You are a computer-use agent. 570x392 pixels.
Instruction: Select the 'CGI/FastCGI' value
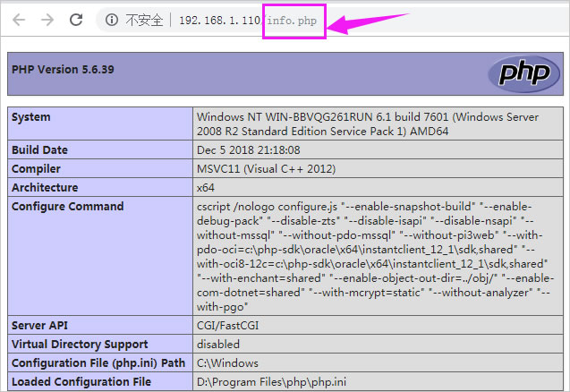(x=227, y=326)
